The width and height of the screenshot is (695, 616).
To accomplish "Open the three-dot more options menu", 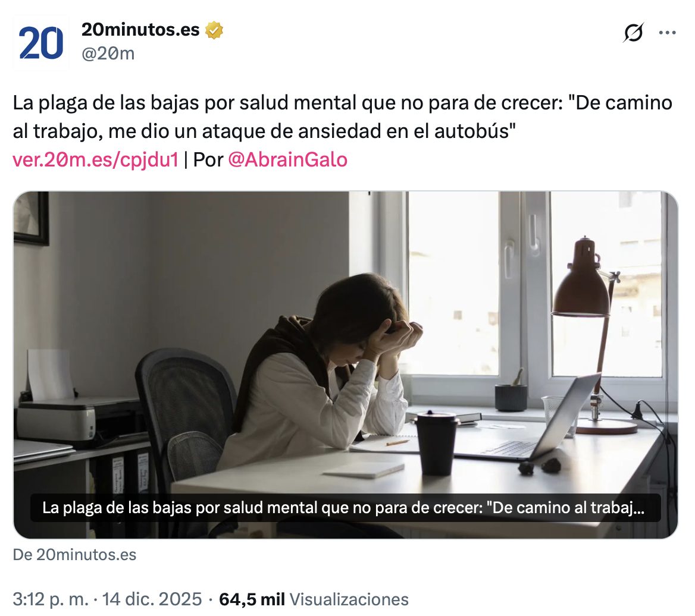I will tap(667, 32).
